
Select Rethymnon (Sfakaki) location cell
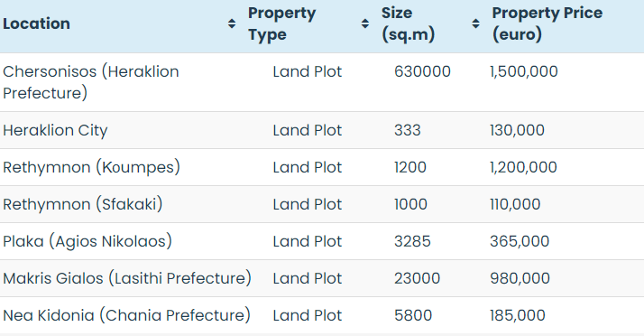click(x=83, y=204)
